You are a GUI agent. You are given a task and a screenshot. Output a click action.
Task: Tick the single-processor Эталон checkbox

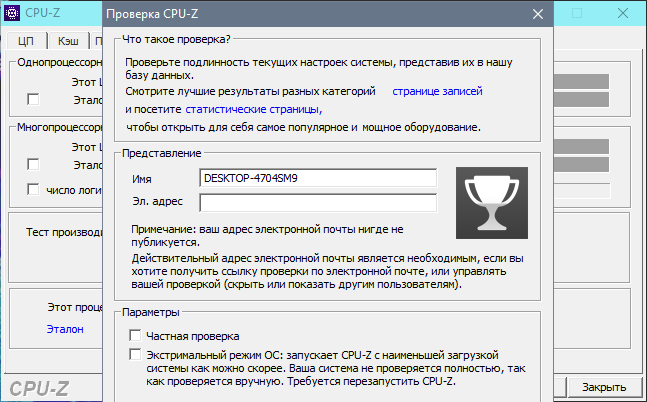[34, 99]
